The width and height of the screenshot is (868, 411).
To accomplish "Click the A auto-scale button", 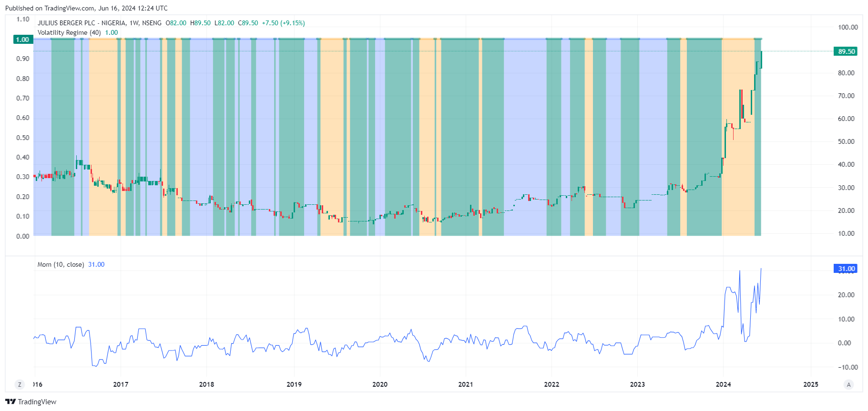I will click(x=848, y=384).
